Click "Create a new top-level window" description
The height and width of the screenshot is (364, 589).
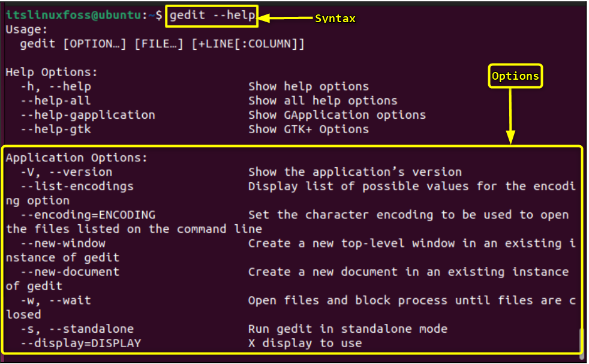411,244
